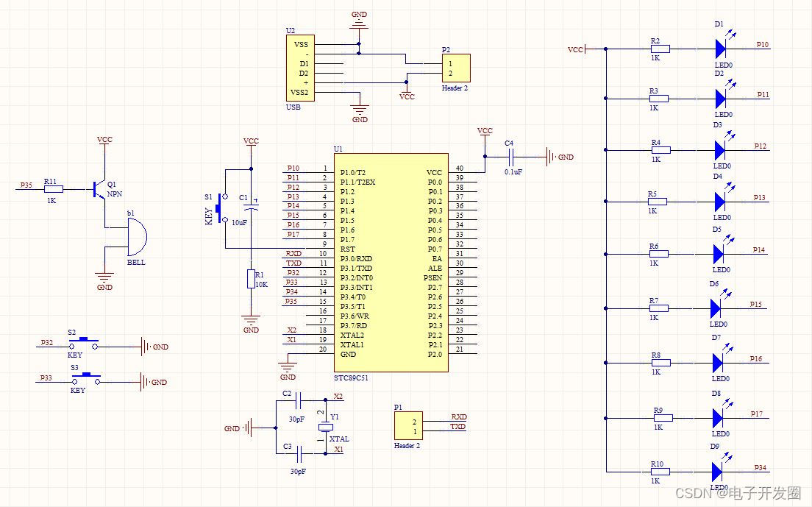Select the 'RST' pin label on U1
The height and width of the screenshot is (507, 812).
[347, 249]
